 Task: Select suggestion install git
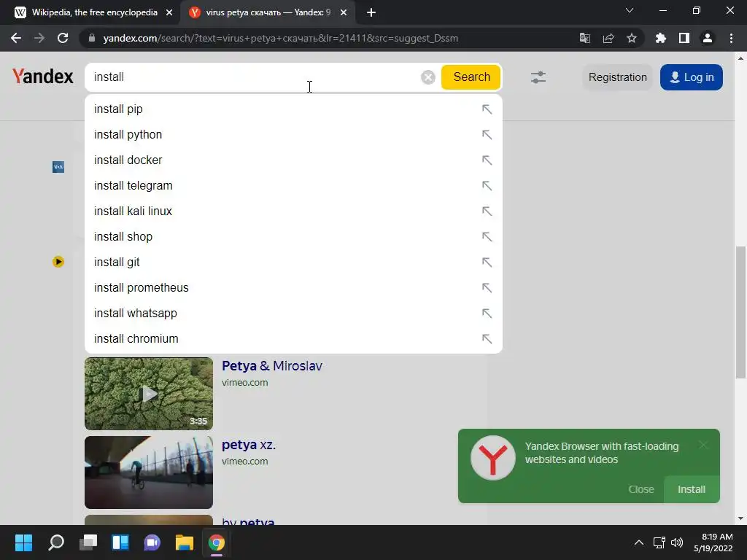[293, 262]
